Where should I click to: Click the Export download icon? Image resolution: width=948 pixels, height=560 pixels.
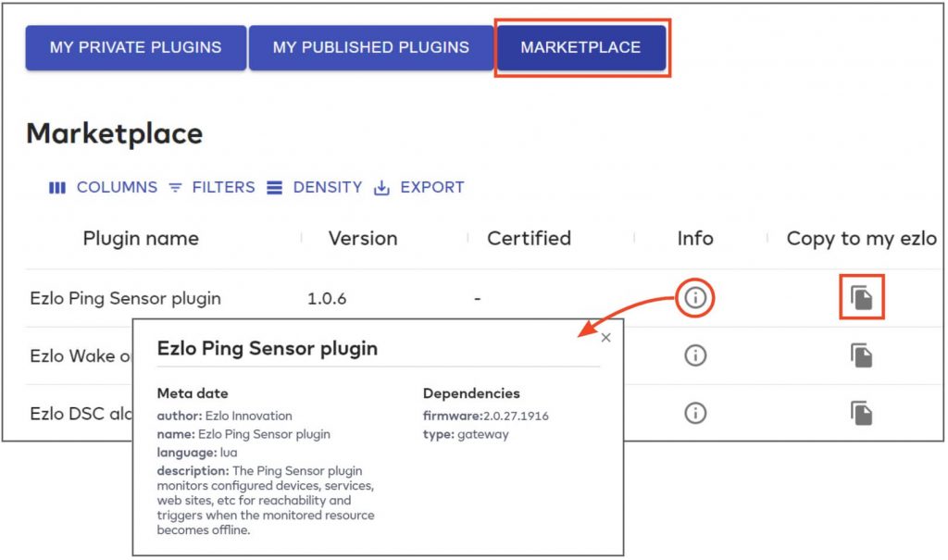[x=380, y=187]
